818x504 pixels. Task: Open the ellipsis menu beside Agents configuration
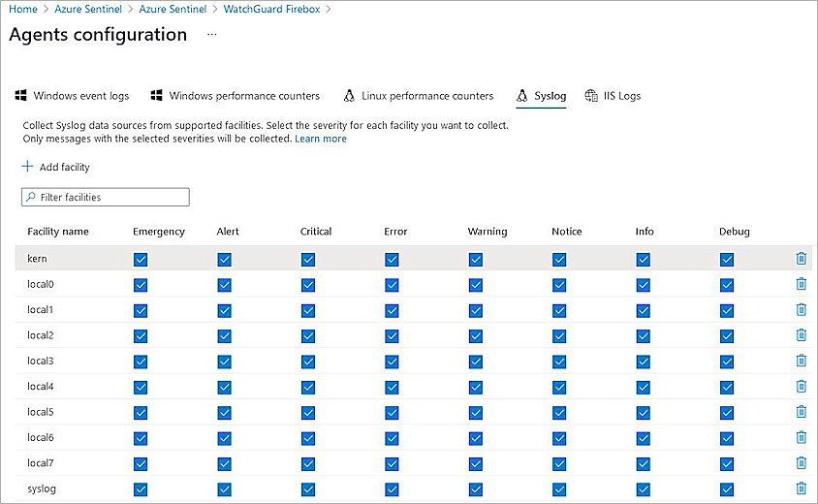click(x=211, y=35)
